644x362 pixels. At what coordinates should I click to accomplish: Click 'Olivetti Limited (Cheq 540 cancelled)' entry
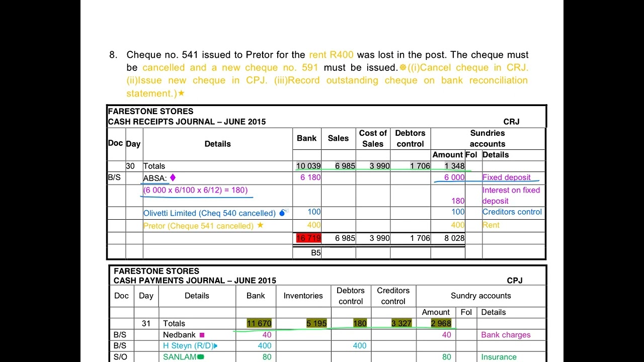coord(209,213)
